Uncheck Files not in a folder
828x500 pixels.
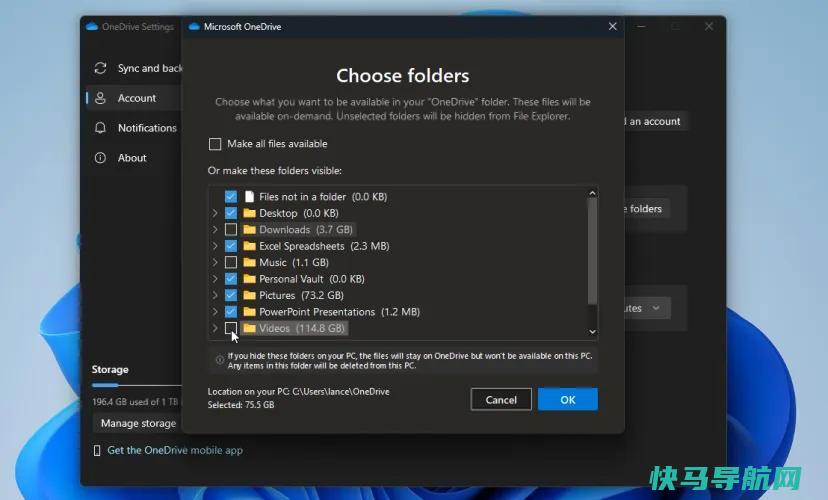(231, 196)
